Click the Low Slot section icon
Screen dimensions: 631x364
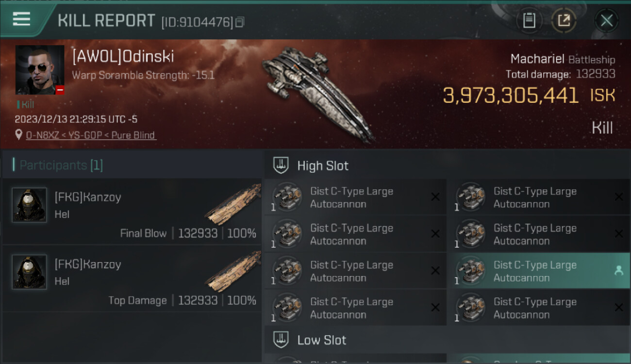pyautogui.click(x=282, y=340)
